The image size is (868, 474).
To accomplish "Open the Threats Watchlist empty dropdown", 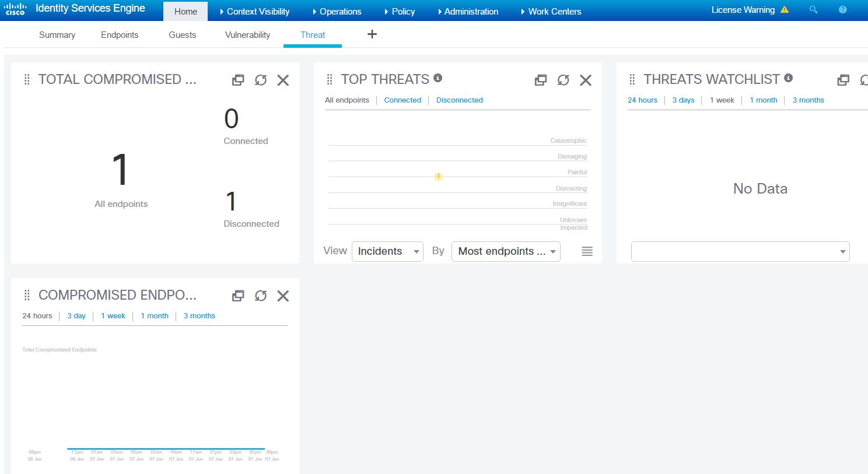I will click(x=740, y=251).
